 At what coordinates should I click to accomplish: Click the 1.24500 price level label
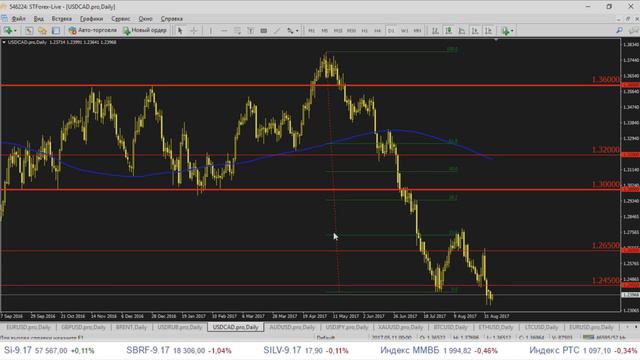(x=605, y=280)
